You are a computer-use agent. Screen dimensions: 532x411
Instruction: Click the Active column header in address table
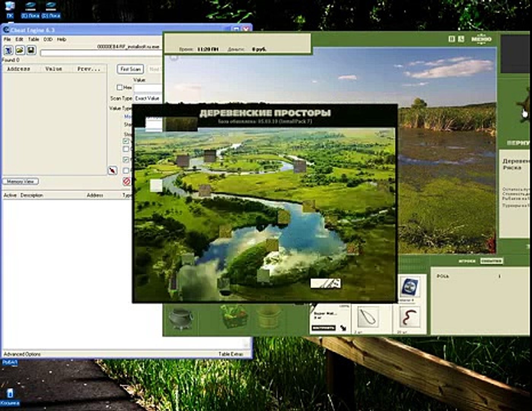pyautogui.click(x=10, y=195)
